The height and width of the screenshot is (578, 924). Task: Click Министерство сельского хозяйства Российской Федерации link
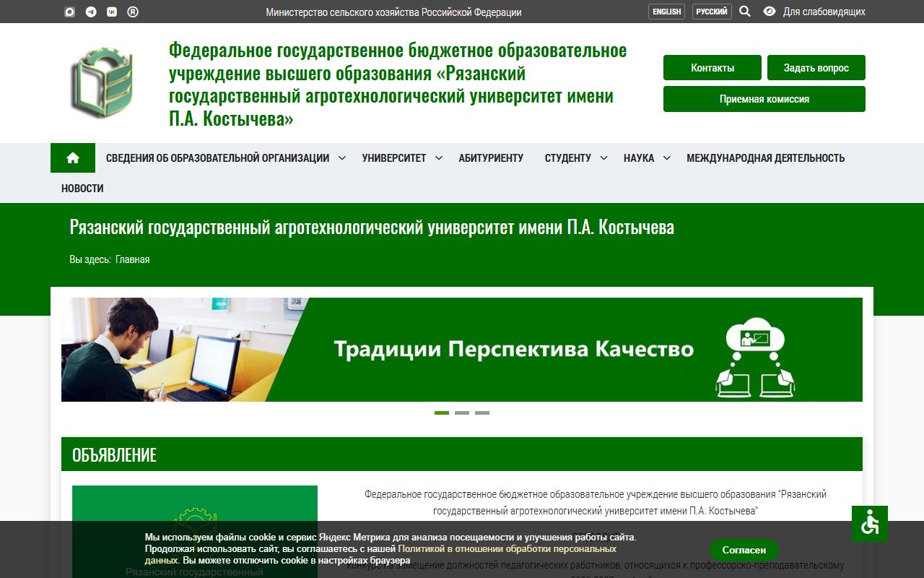[x=393, y=12]
